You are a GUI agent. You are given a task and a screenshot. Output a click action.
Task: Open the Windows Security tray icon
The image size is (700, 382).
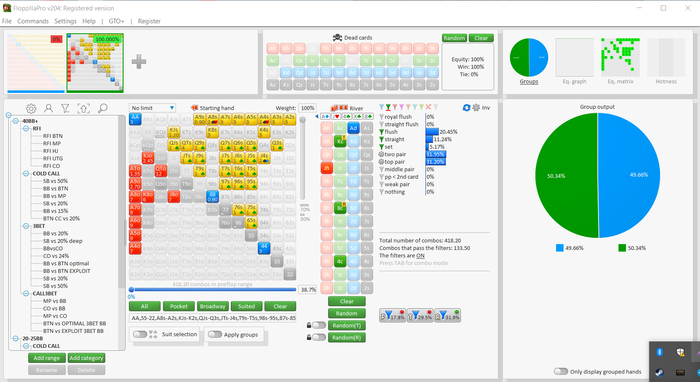pyautogui.click(x=680, y=353)
